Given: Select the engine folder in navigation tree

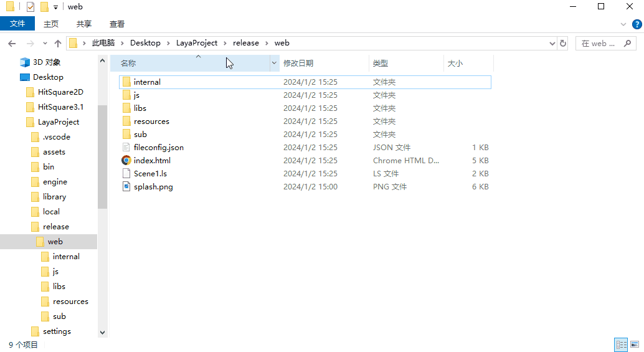Looking at the screenshot, I should coord(55,182).
